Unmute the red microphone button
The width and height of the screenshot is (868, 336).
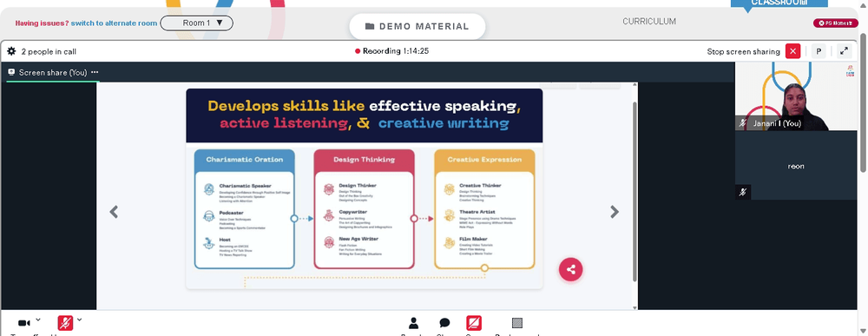(65, 323)
